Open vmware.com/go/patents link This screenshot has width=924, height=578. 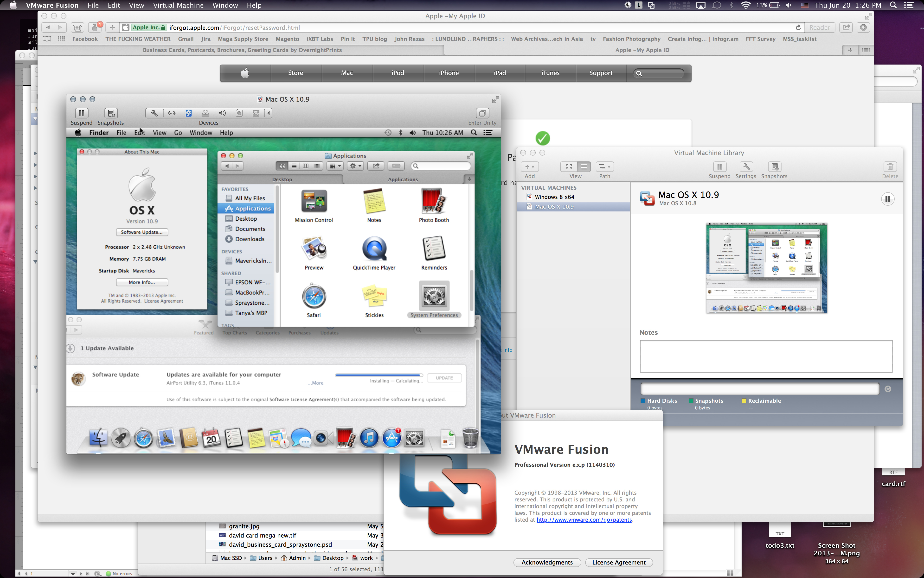pyautogui.click(x=584, y=520)
